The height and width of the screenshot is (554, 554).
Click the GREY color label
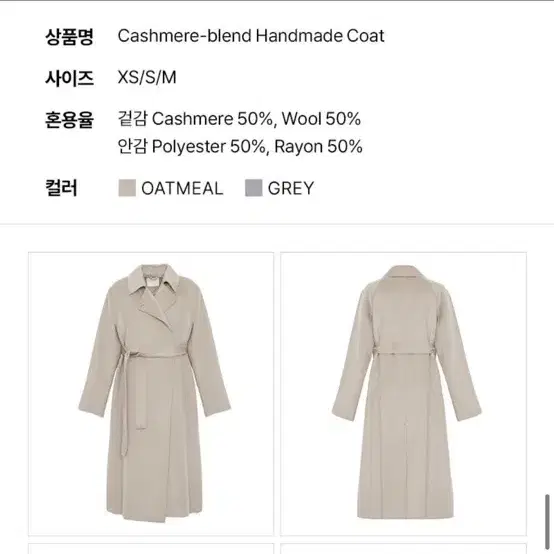pyautogui.click(x=291, y=188)
